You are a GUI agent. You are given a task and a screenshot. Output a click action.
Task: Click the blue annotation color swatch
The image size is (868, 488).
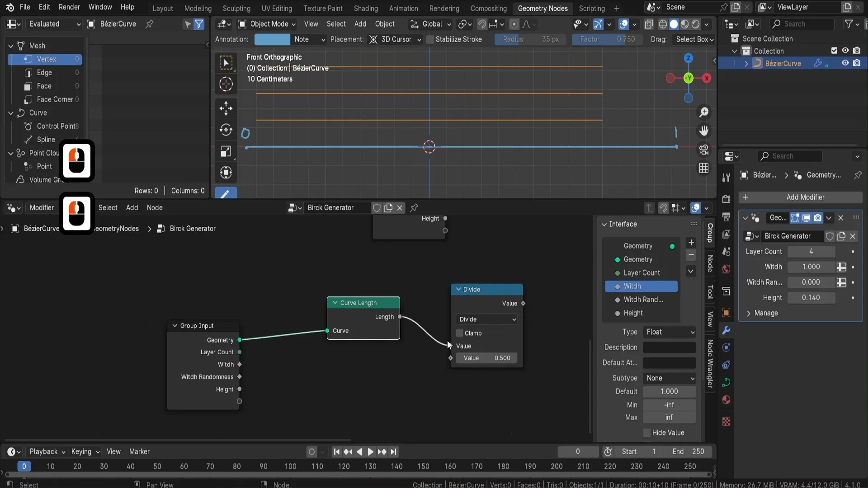pos(272,39)
